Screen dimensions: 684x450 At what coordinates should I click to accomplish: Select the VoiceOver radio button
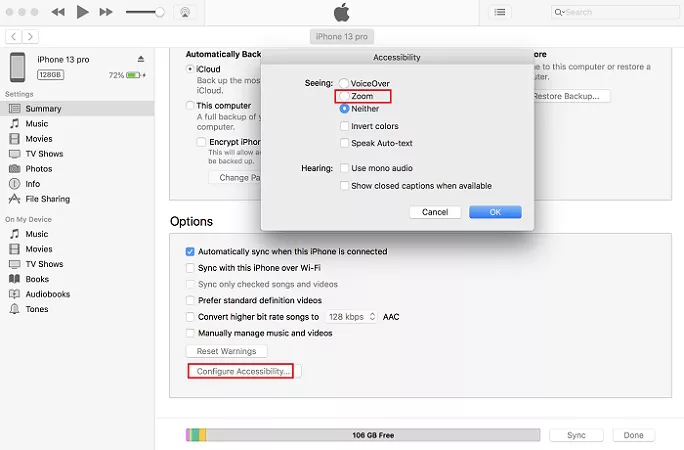click(344, 83)
